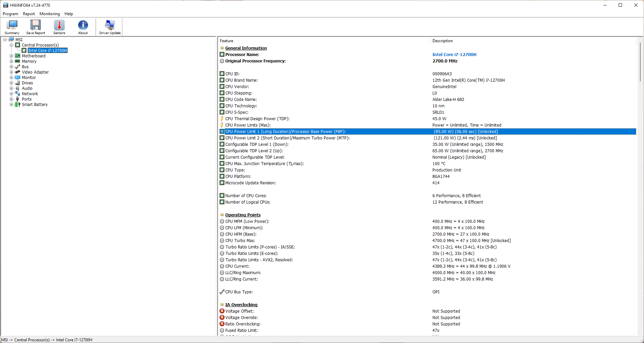This screenshot has width=644, height=343.
Task: Click the Audio speaker icon in the tree
Action: pyautogui.click(x=18, y=88)
